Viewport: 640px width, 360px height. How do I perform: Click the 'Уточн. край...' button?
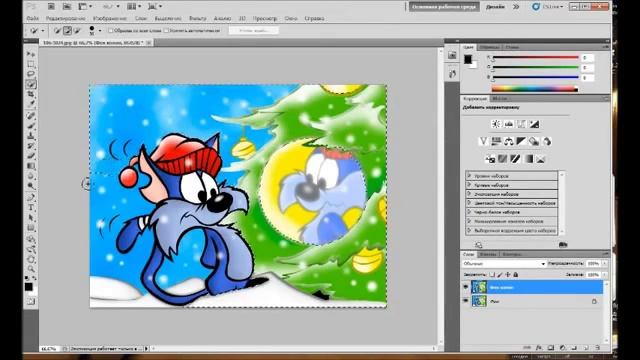pos(254,31)
